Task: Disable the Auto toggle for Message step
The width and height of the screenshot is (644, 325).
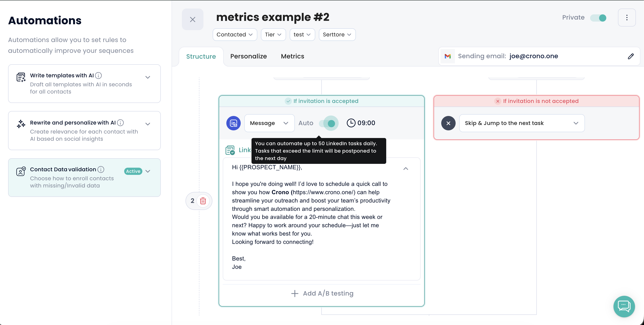Action: coord(329,123)
